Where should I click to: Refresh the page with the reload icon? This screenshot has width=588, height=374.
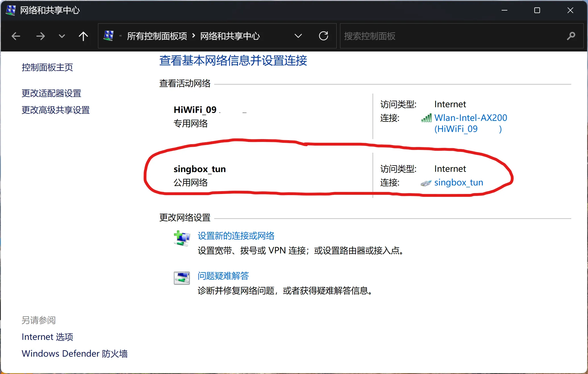(324, 36)
